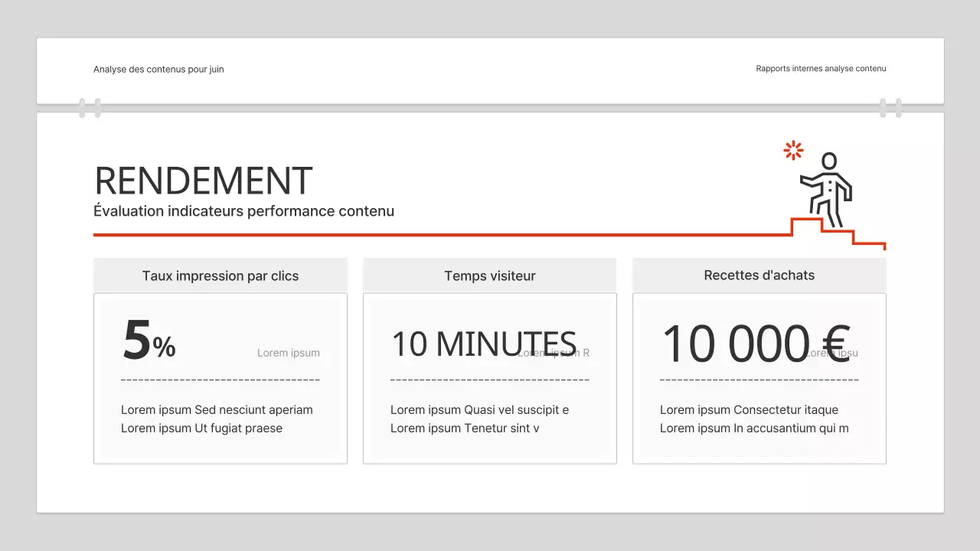Image resolution: width=980 pixels, height=551 pixels.
Task: Select the Analyse des contenus pour juin header
Action: point(158,69)
